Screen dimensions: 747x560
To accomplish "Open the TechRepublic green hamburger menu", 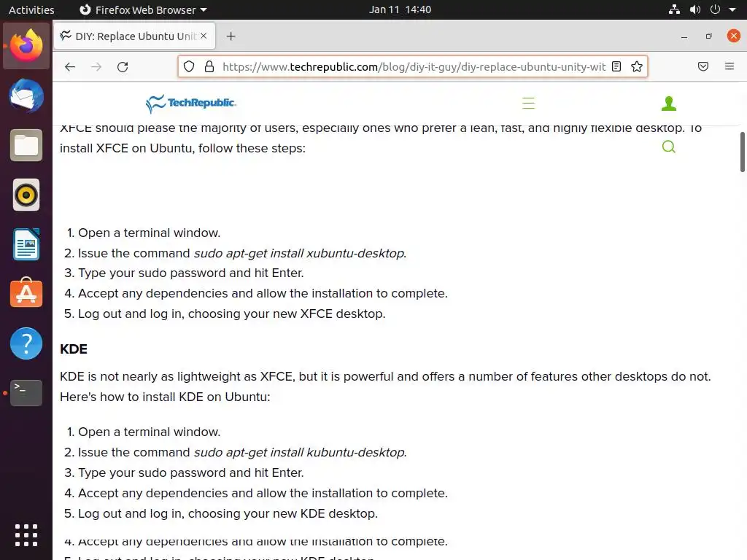I will pos(528,104).
